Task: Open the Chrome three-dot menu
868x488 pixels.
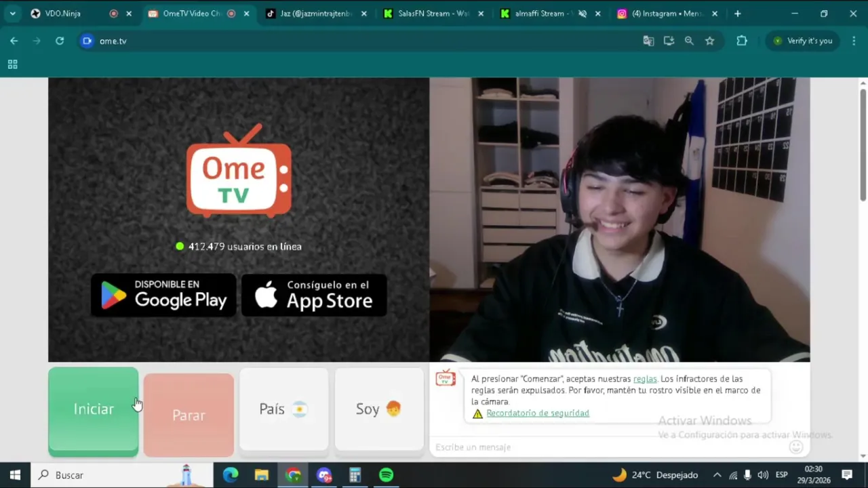Action: [852, 41]
